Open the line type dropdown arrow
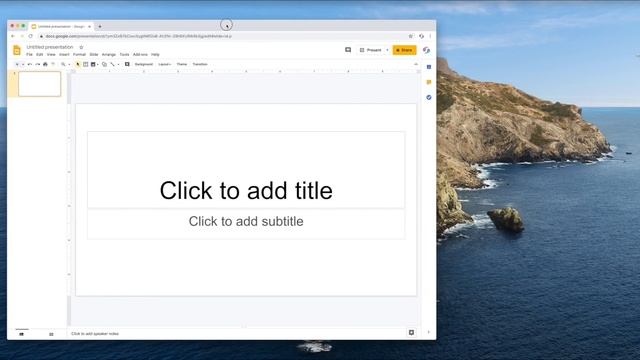Screen dimensions: 640x360 pyautogui.click(x=118, y=64)
